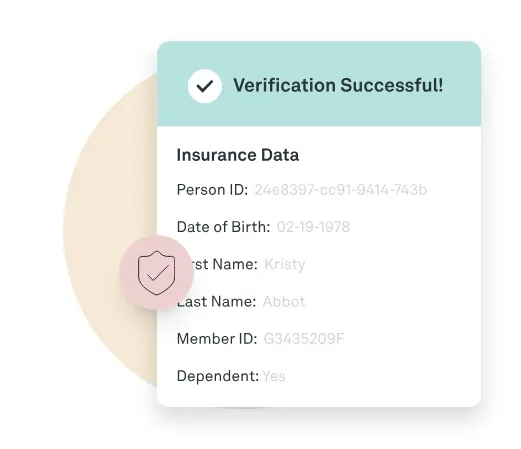
Task: Click the Dependent label
Action: (218, 376)
